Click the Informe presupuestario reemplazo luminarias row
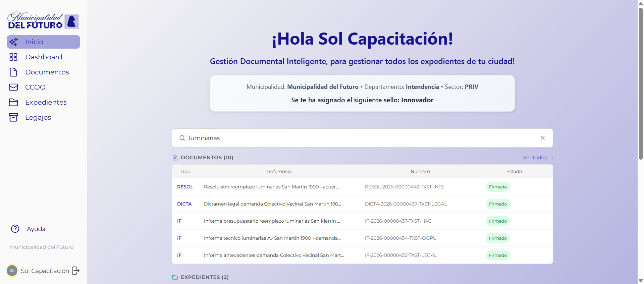 (x=272, y=221)
